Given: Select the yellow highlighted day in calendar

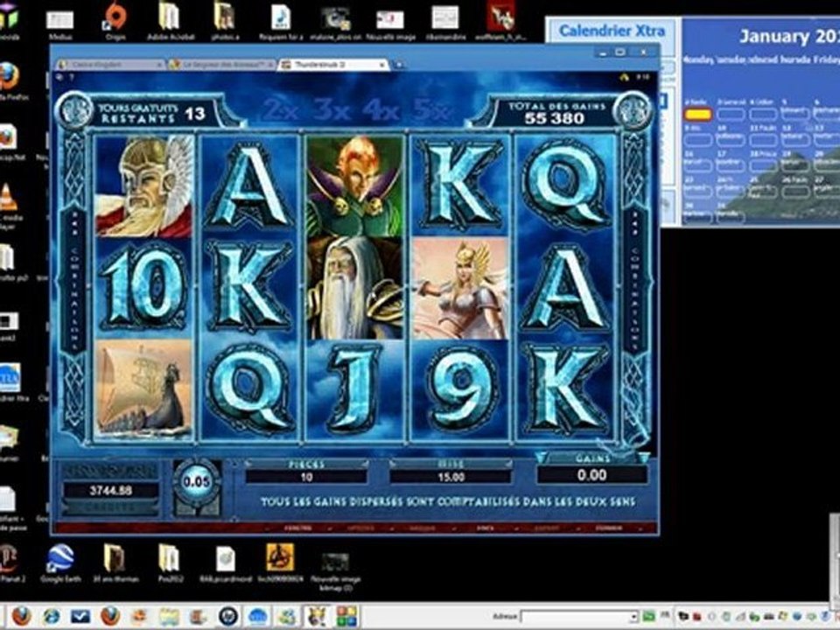Looking at the screenshot, I should point(697,114).
